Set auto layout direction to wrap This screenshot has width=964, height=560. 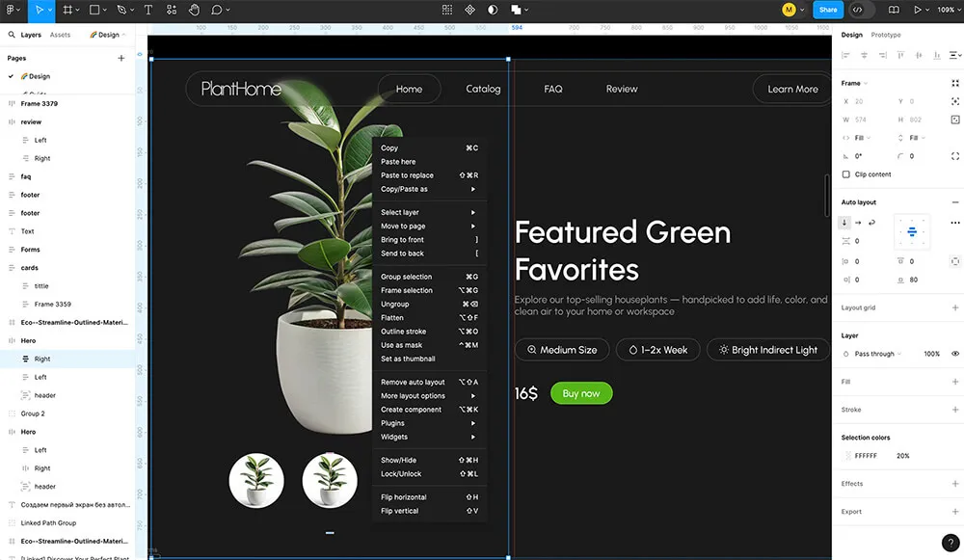871,223
